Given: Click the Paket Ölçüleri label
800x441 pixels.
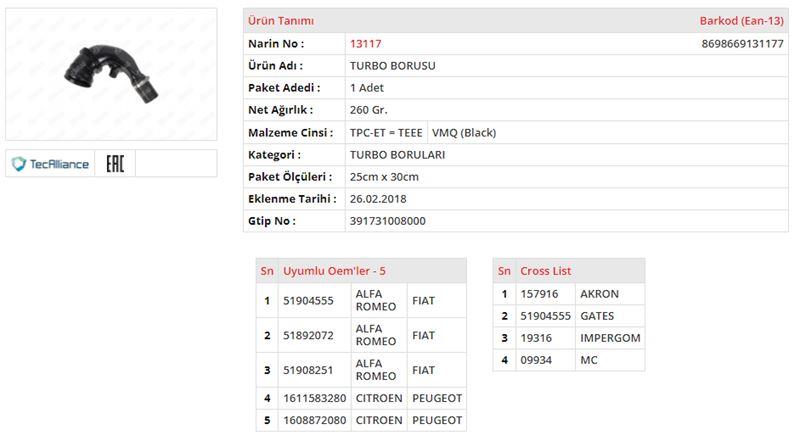Looking at the screenshot, I should pos(290,177).
